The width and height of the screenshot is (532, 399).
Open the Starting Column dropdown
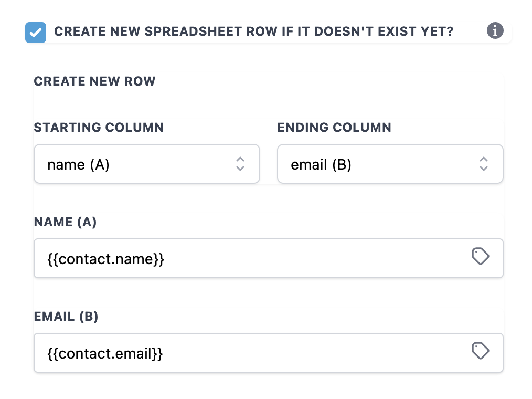pos(147,164)
